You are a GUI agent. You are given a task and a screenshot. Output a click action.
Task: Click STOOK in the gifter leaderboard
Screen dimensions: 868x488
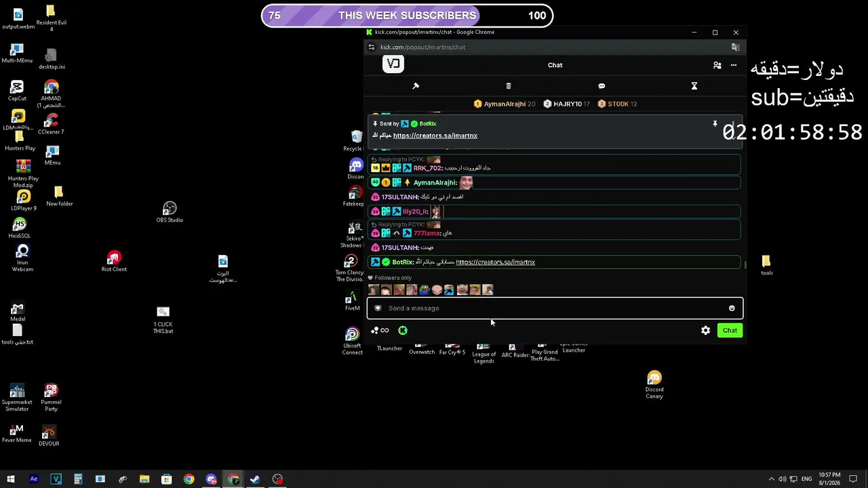[x=617, y=104]
